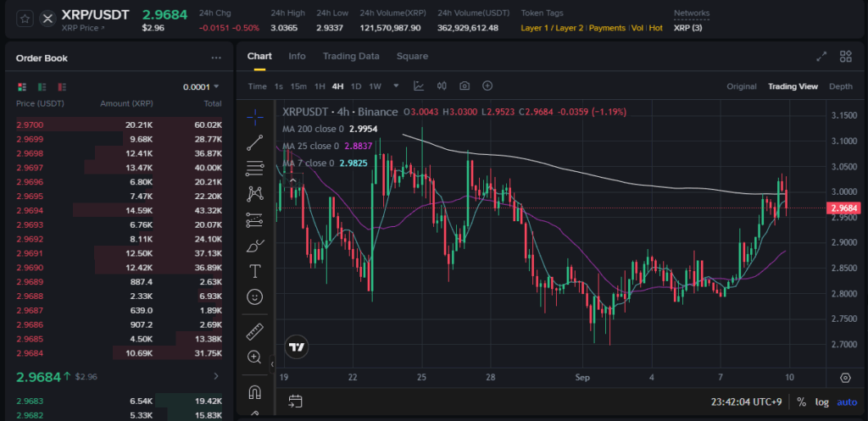Select the 1D time interval
868x421 pixels.
356,86
